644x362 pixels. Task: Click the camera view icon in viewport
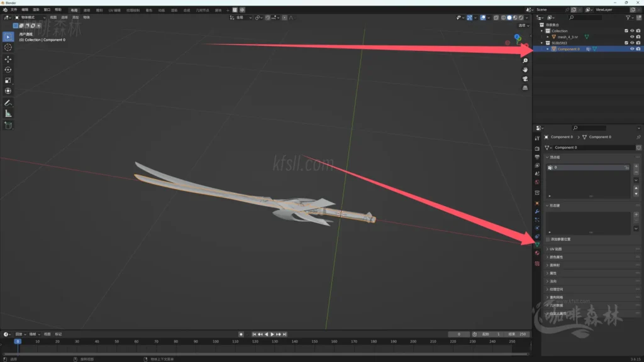click(x=525, y=79)
